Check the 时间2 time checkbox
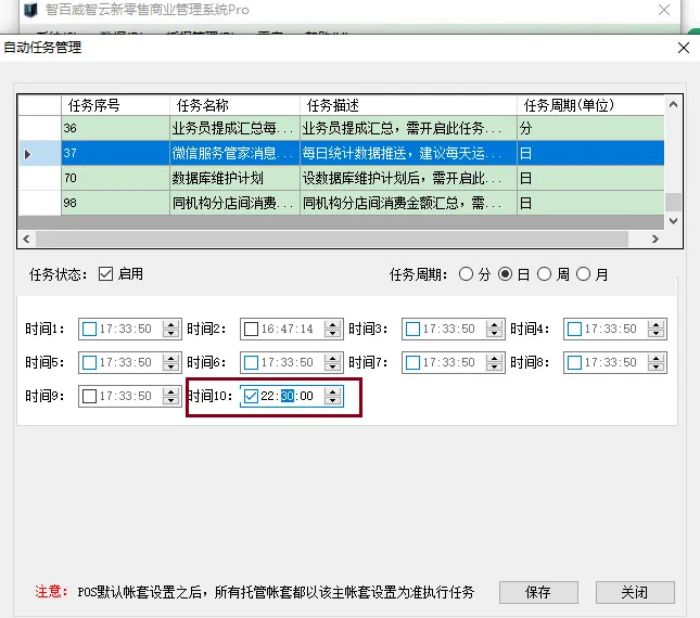The width and height of the screenshot is (700, 618). click(x=251, y=329)
